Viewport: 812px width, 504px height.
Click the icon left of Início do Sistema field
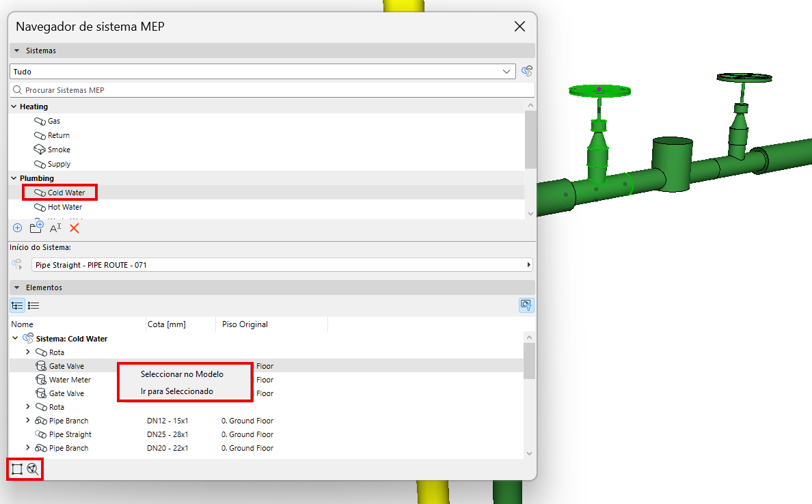coord(17,264)
